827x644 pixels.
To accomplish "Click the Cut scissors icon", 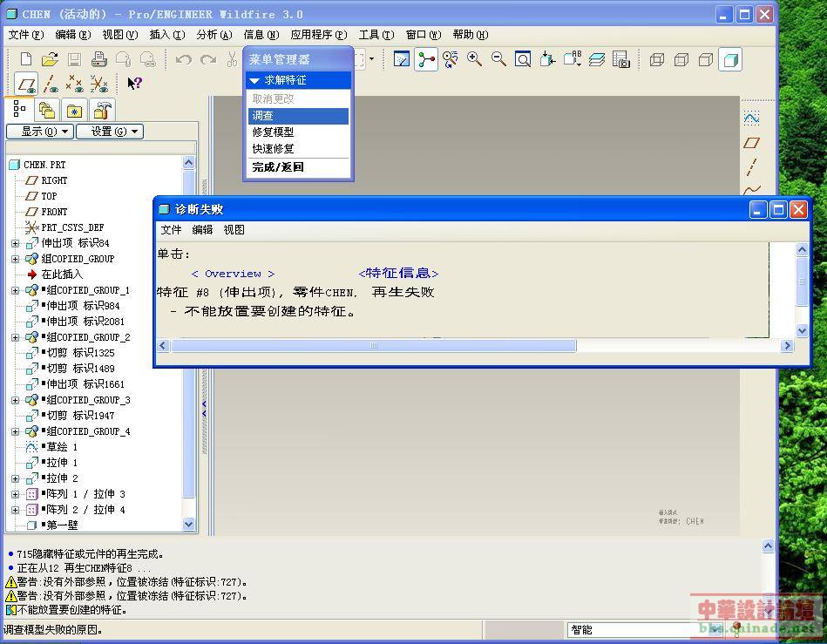I will tap(232, 59).
